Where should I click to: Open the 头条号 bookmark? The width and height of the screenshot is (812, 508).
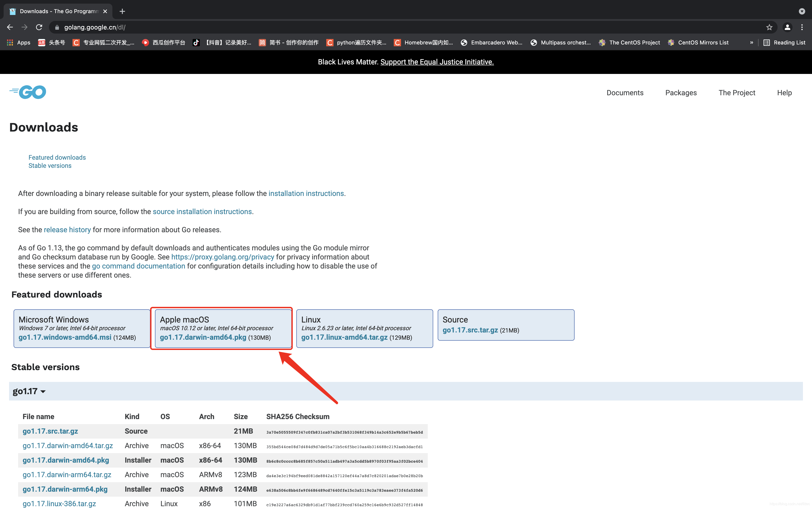coord(51,42)
